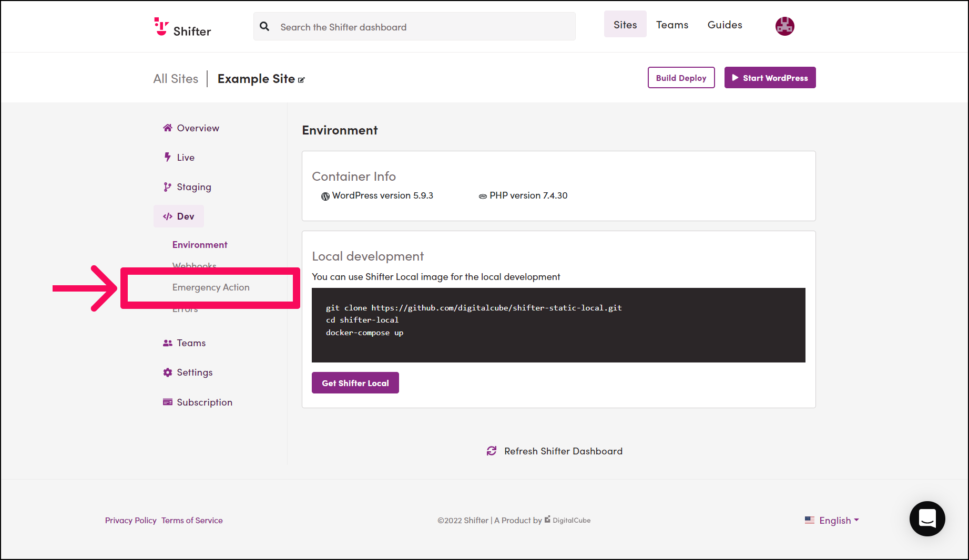The width and height of the screenshot is (969, 560).
Task: Focus the Search the Shifter dashboard field
Action: [x=414, y=26]
